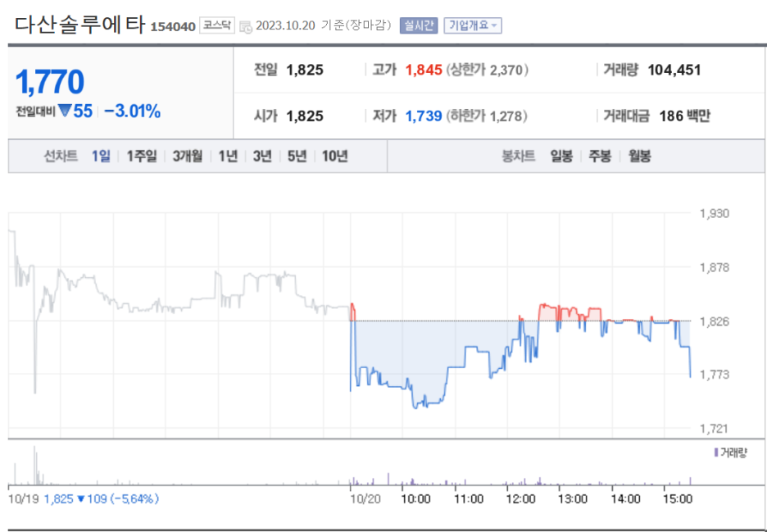Image resolution: width=767 pixels, height=532 pixels.
Task: Click the stock name 다산솔루에타
Action: [79, 25]
